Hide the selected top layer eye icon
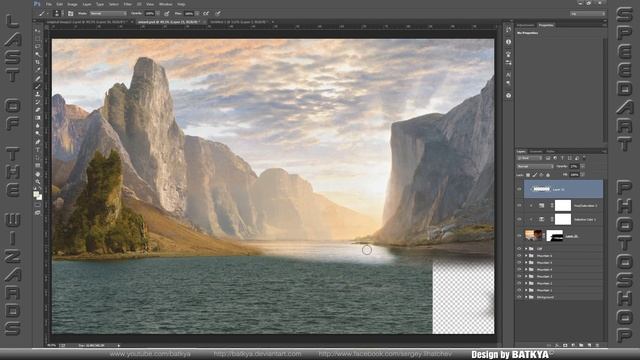The image size is (640, 360). (519, 189)
